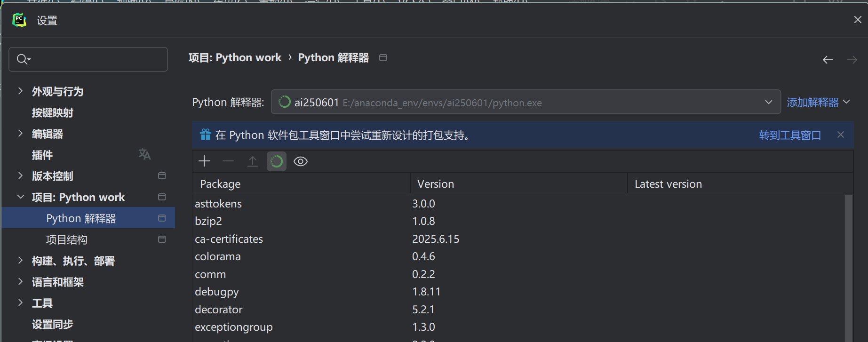Click the search magnifier icon in settings
This screenshot has height=342, width=868.
point(23,59)
